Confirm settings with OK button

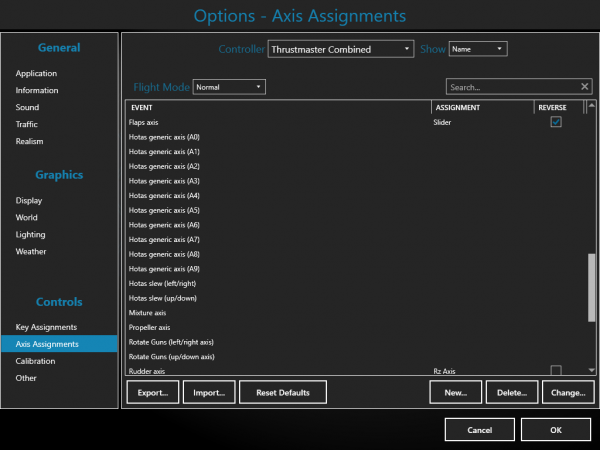pos(556,429)
